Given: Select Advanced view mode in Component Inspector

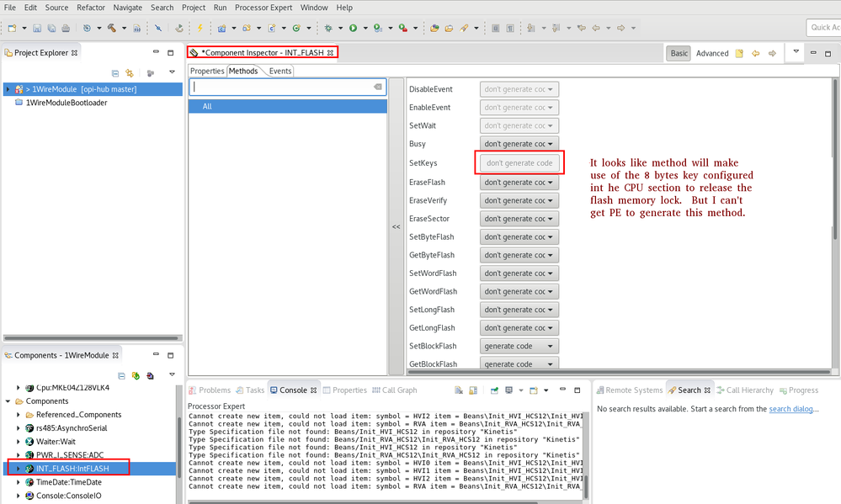Looking at the screenshot, I should (x=712, y=53).
